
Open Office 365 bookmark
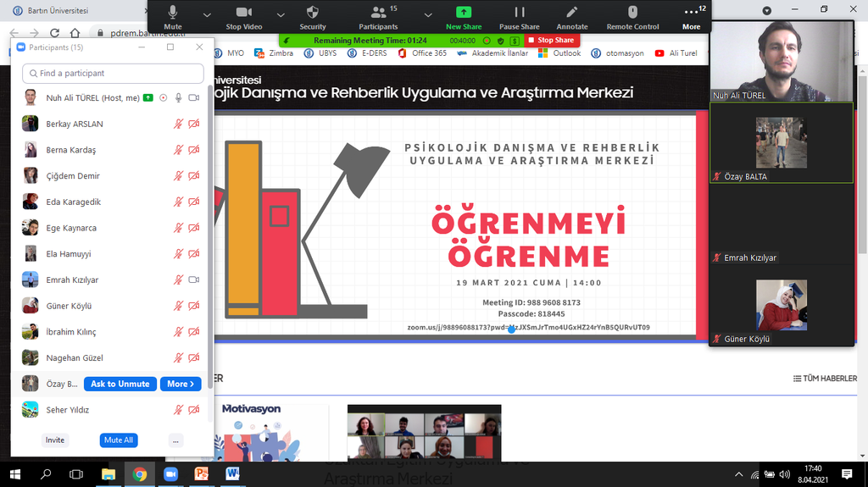coord(422,53)
